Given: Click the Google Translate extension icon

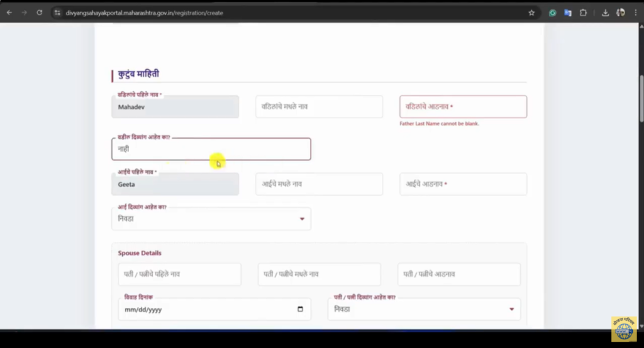Looking at the screenshot, I should [568, 13].
